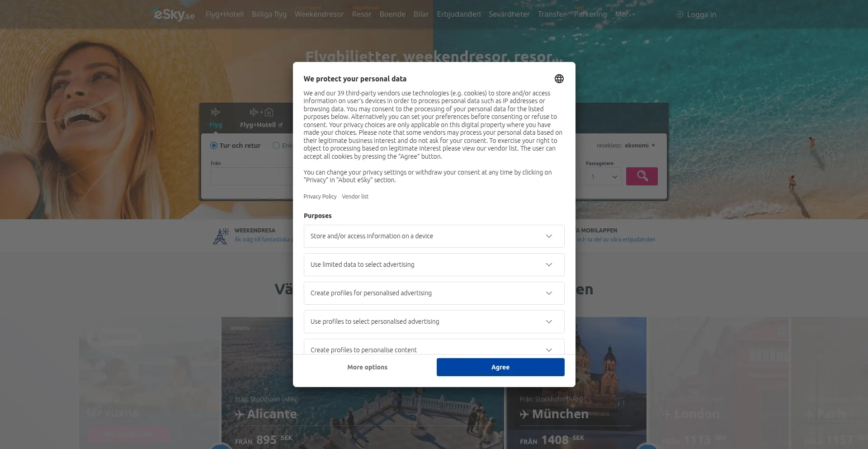The height and width of the screenshot is (449, 868).
Task: Open the Privacy Policy link
Action: [x=320, y=197]
